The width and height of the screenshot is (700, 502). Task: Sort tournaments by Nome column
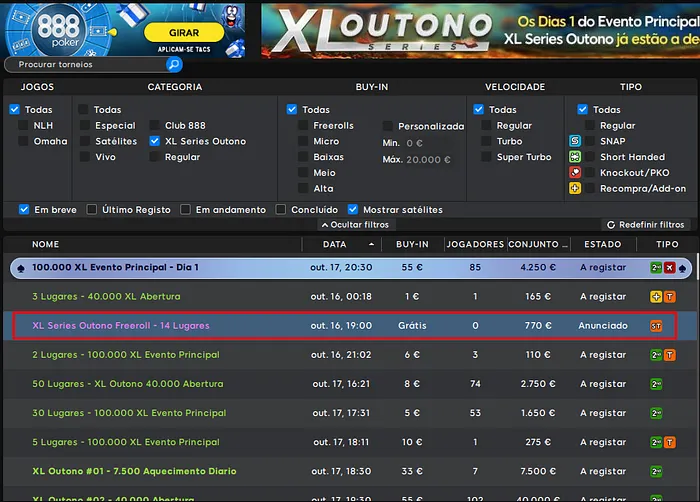point(46,244)
